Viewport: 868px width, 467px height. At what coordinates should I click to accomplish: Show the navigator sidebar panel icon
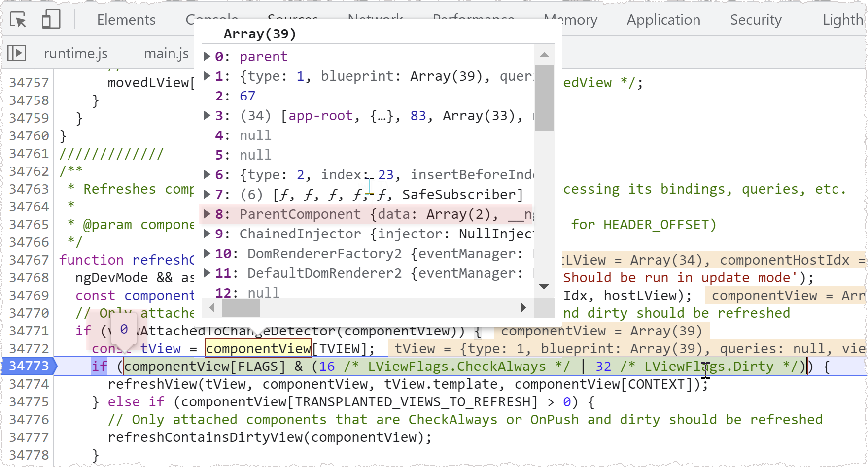[17, 53]
